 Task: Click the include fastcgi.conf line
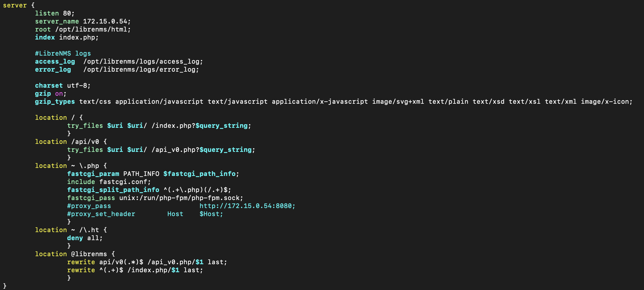[x=109, y=182]
